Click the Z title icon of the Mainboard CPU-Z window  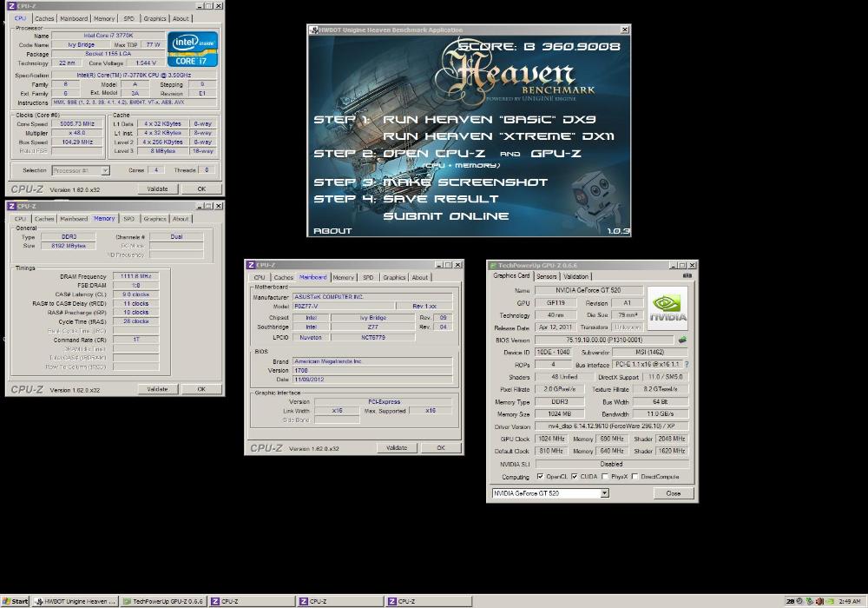point(252,265)
